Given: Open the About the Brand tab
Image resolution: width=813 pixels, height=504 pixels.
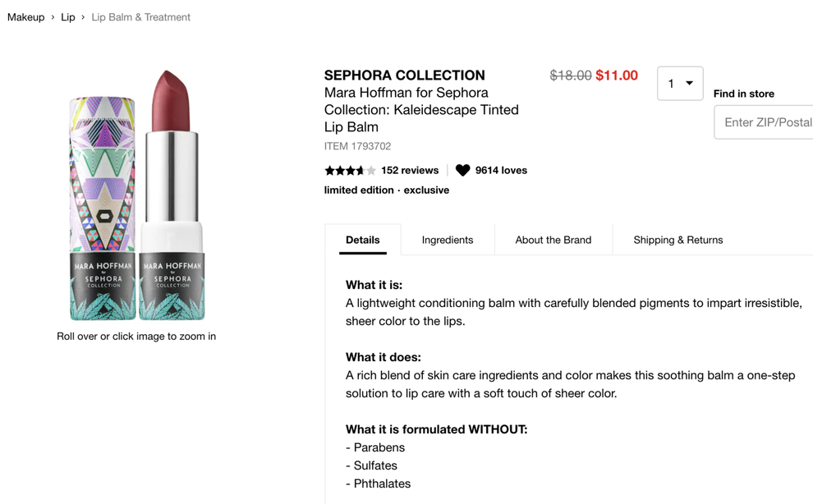Looking at the screenshot, I should coord(553,240).
